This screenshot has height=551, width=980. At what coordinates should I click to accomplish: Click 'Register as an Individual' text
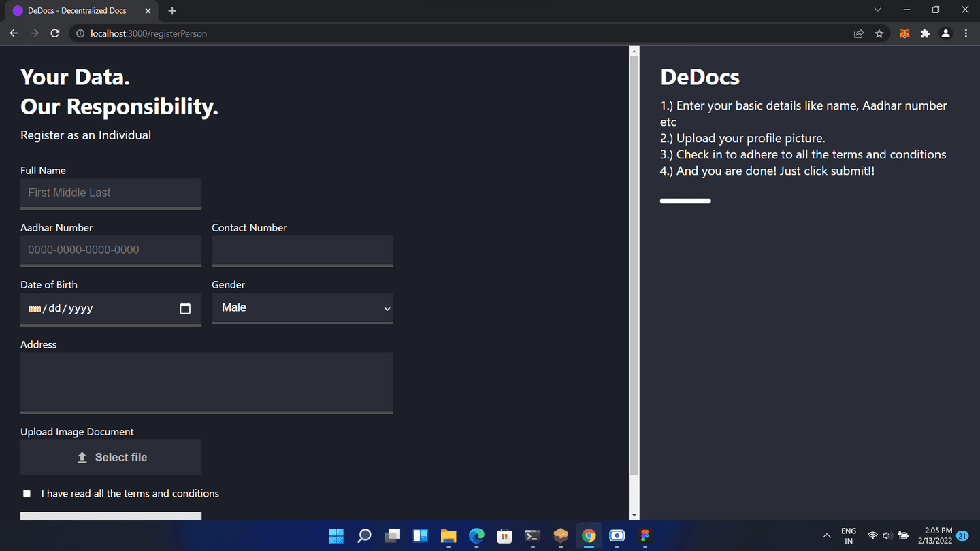click(86, 135)
